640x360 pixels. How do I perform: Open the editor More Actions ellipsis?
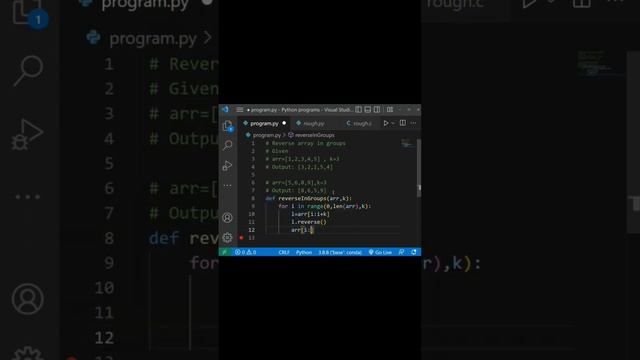click(x=413, y=123)
